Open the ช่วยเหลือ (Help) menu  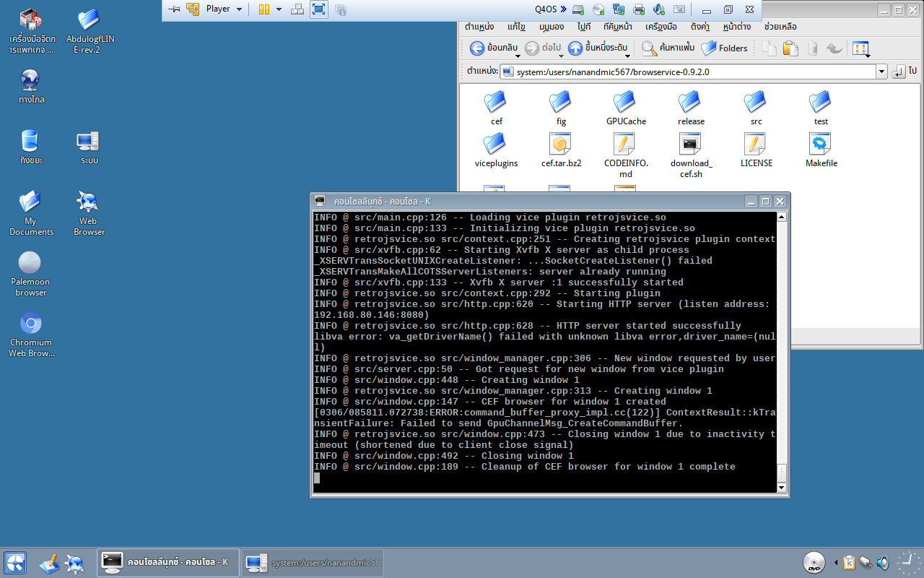780,27
